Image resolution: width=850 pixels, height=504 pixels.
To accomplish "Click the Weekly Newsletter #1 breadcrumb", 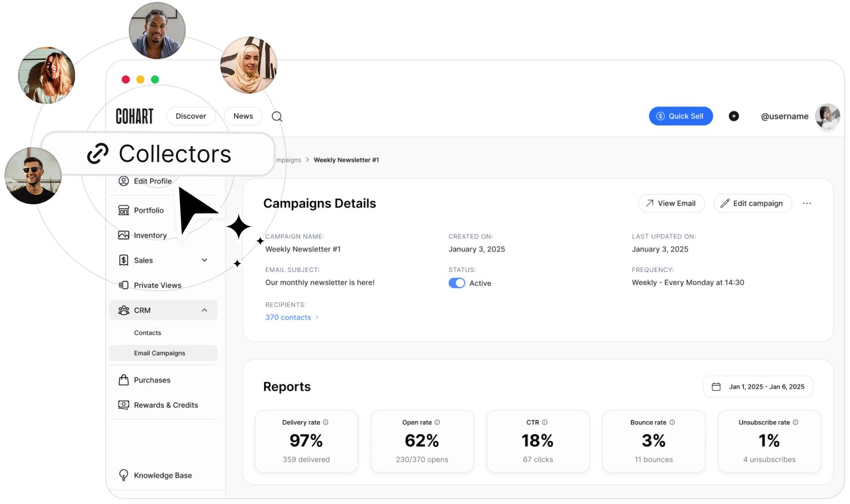I will pos(346,160).
